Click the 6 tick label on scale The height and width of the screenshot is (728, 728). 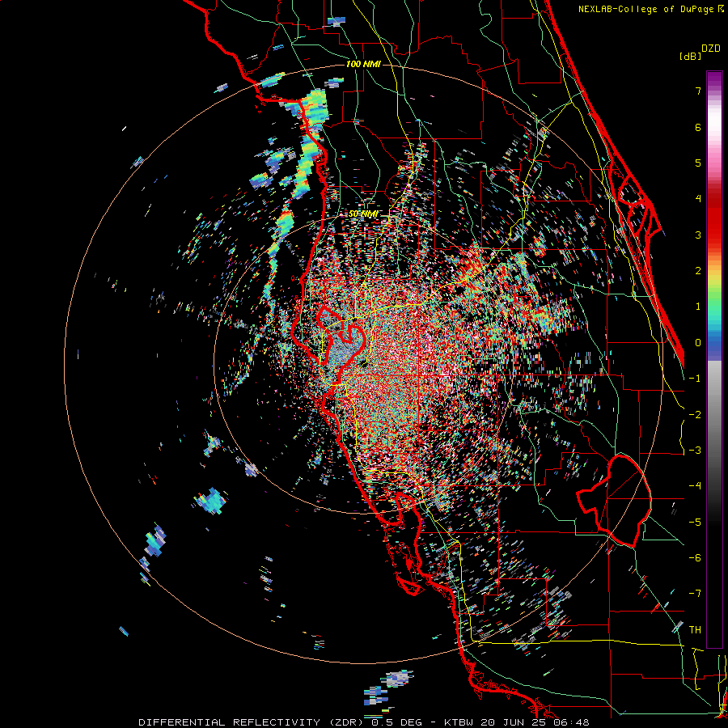[x=697, y=127]
